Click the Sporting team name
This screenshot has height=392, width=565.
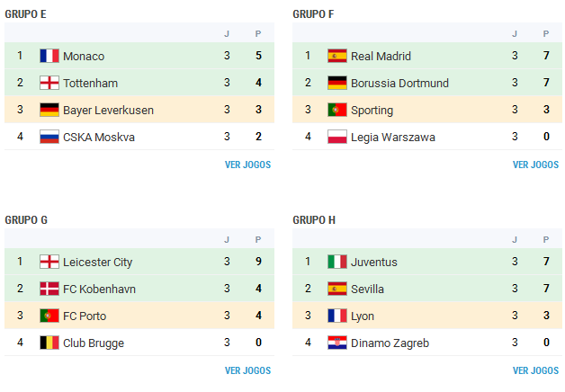pos(372,110)
